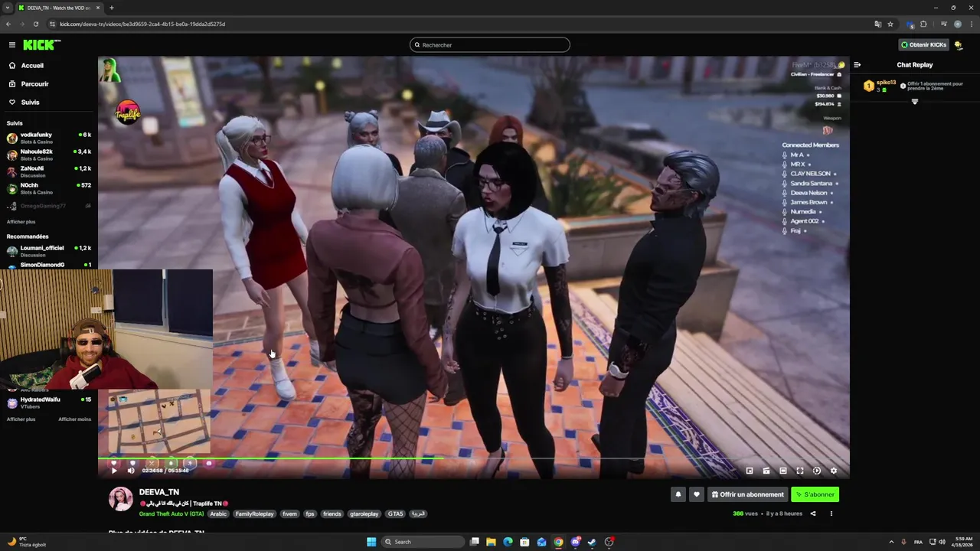Open Steam from the taskbar
This screenshot has height=551, width=980.
tap(592, 542)
